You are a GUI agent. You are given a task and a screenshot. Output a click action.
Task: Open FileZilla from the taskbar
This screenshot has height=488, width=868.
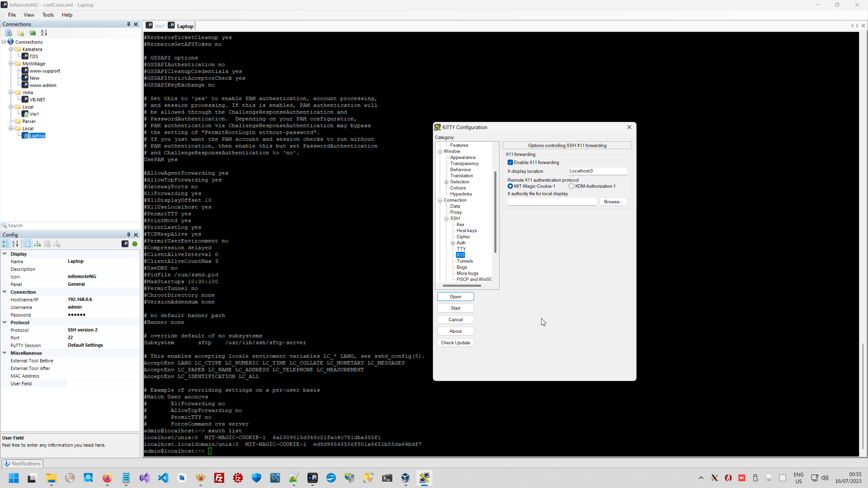[219, 478]
